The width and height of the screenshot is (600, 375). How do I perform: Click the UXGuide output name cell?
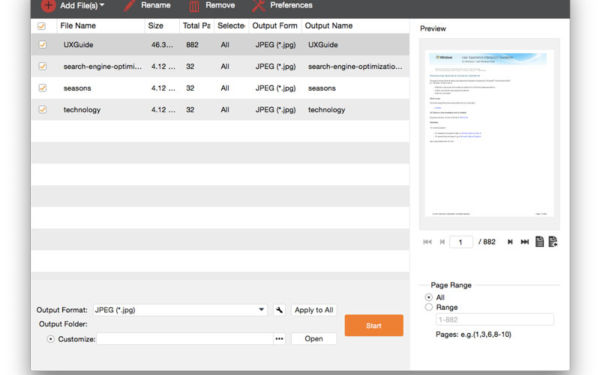[x=323, y=45]
